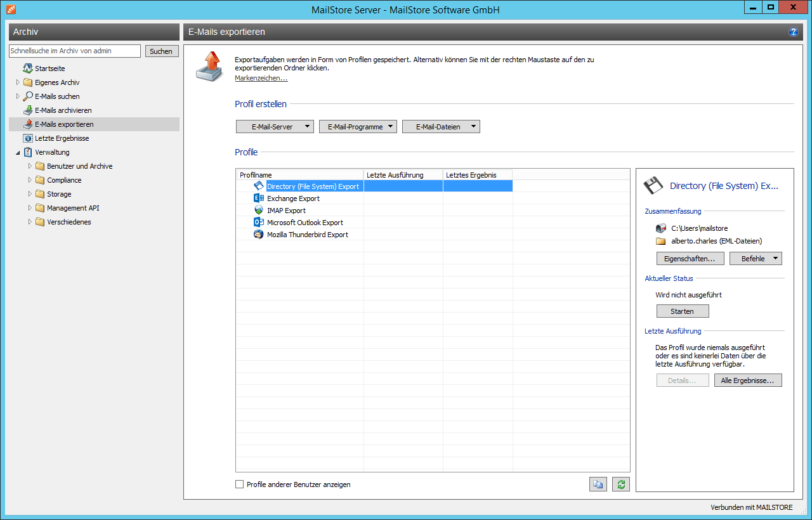Click the MailStore app icon in title bar
This screenshot has width=812, height=520.
pyautogui.click(x=11, y=10)
